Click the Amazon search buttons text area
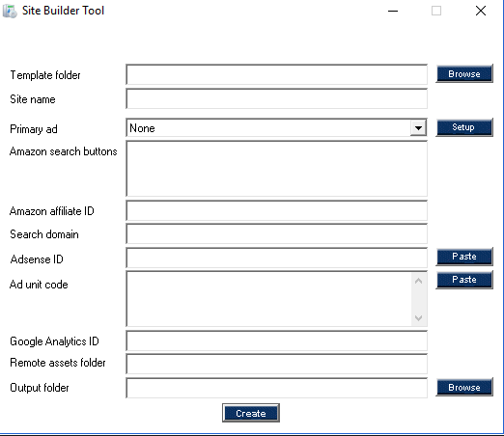Image resolution: width=504 pixels, height=436 pixels. coord(276,169)
